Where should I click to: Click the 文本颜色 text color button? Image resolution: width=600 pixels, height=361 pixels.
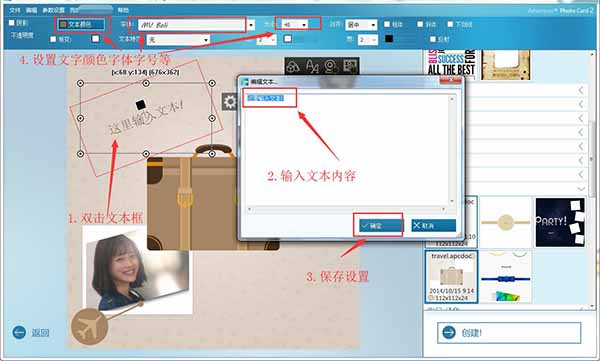click(81, 25)
